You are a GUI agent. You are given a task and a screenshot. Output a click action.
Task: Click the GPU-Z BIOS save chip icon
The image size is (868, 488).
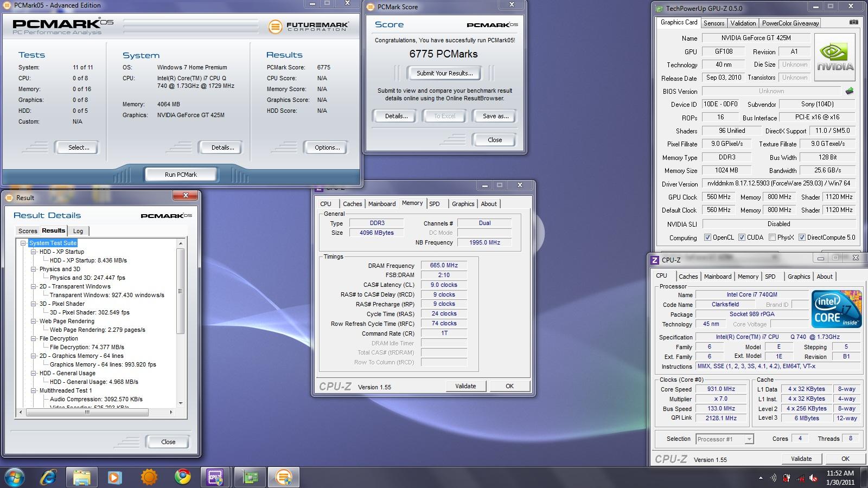coord(850,91)
